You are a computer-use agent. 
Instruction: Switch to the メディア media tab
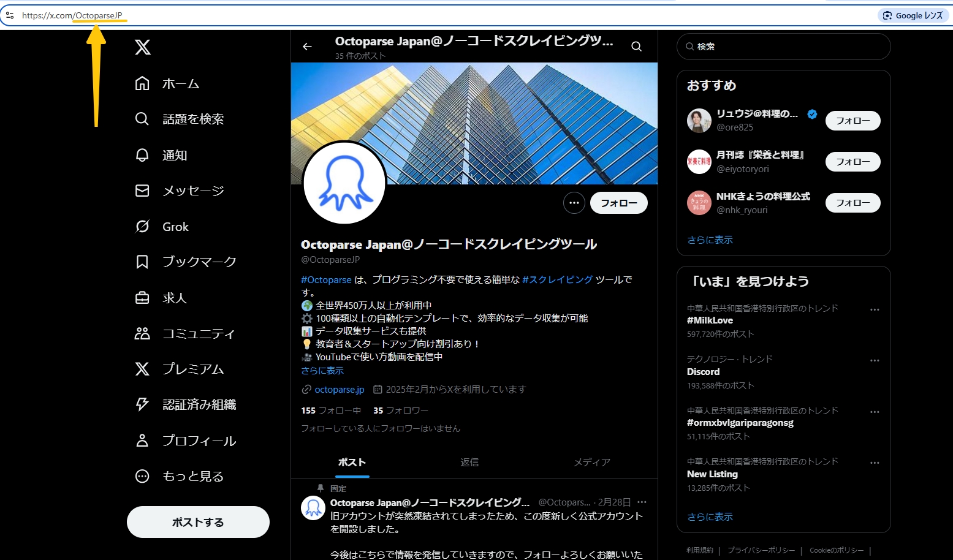591,463
